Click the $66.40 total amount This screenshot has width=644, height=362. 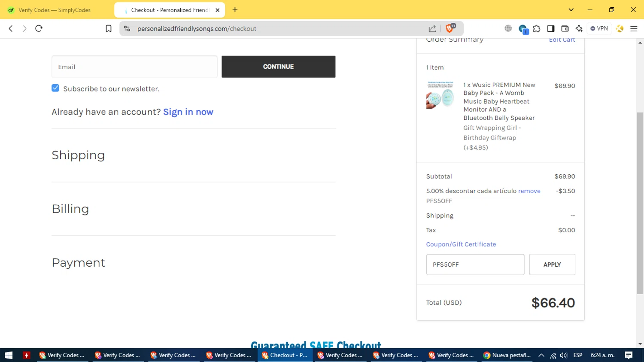[553, 303]
